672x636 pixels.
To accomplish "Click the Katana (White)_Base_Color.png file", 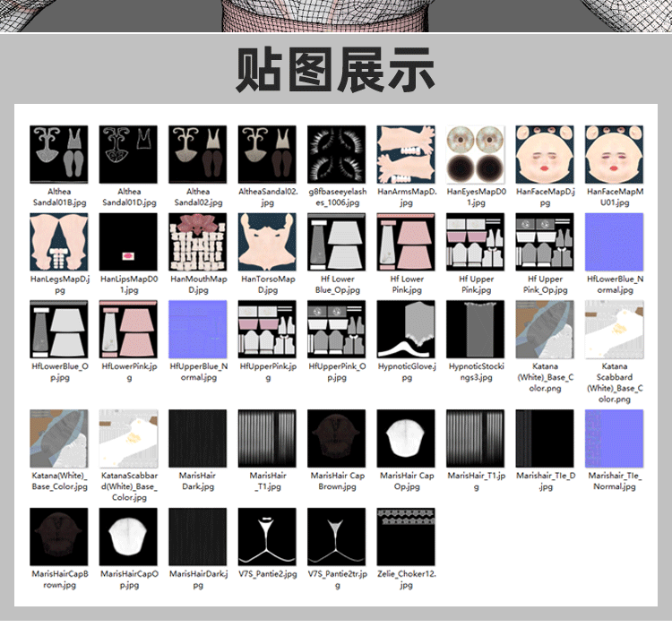I will [x=545, y=329].
